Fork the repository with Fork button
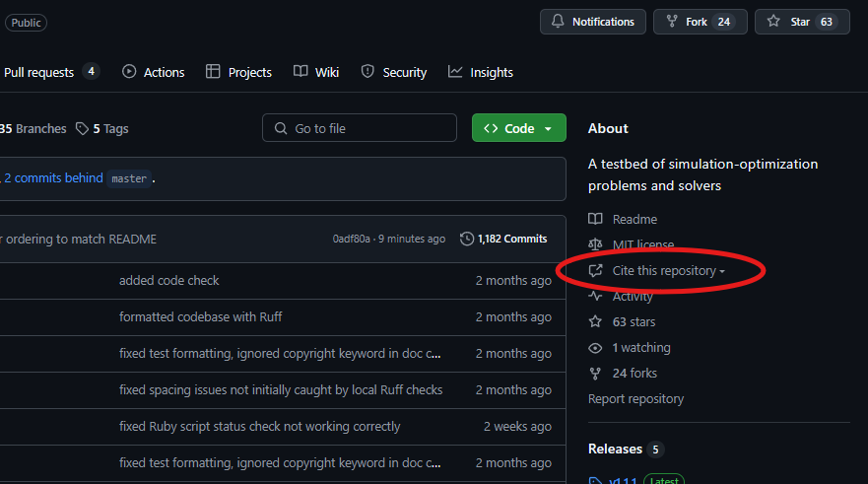Image resolution: width=868 pixels, height=484 pixels. coord(700,22)
